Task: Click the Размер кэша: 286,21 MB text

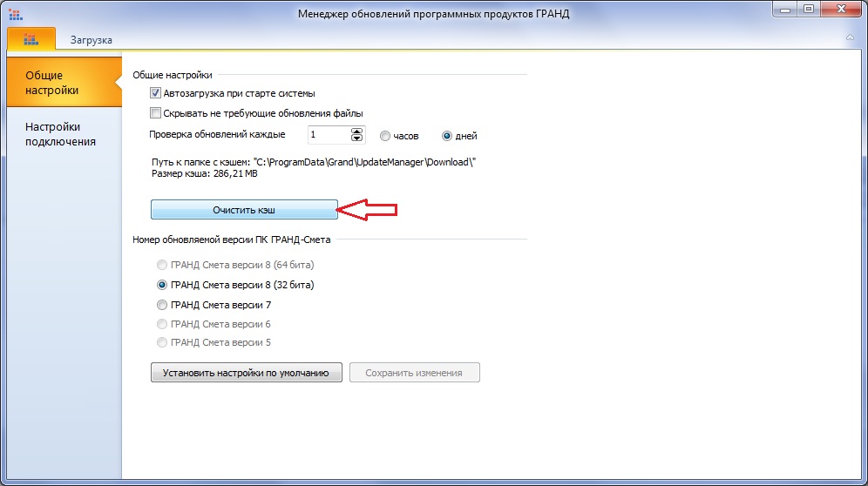Action: 205,174
